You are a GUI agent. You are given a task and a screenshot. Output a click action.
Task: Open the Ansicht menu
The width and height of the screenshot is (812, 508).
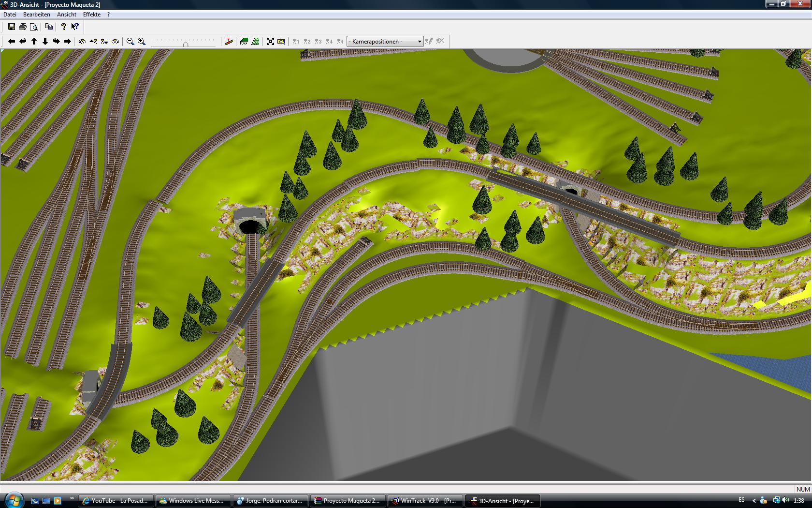[67, 15]
